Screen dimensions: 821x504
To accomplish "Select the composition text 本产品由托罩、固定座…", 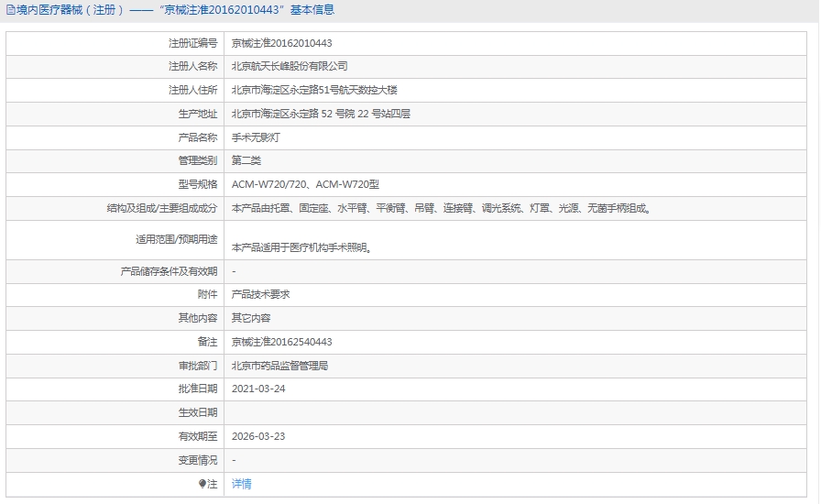I will pyautogui.click(x=443, y=209).
